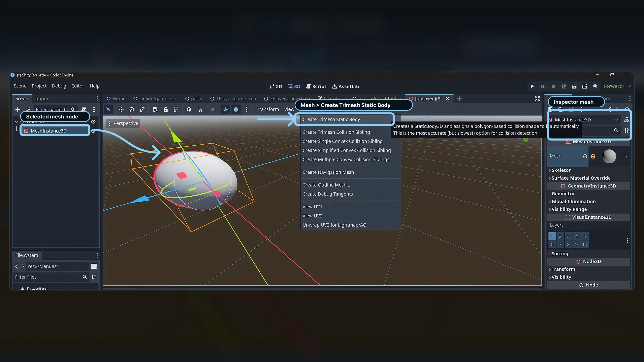The width and height of the screenshot is (644, 362).
Task: Toggle preview sunlight icon in toolbar
Action: pyautogui.click(x=225, y=109)
